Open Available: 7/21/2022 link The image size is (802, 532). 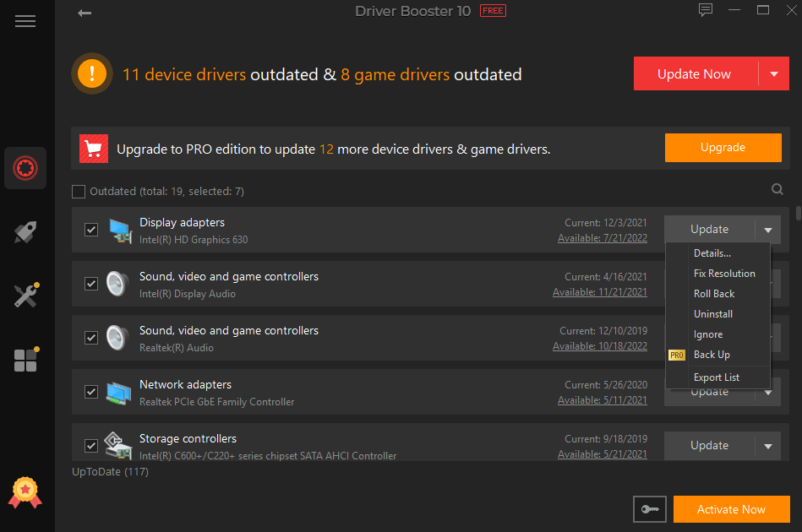[602, 238]
